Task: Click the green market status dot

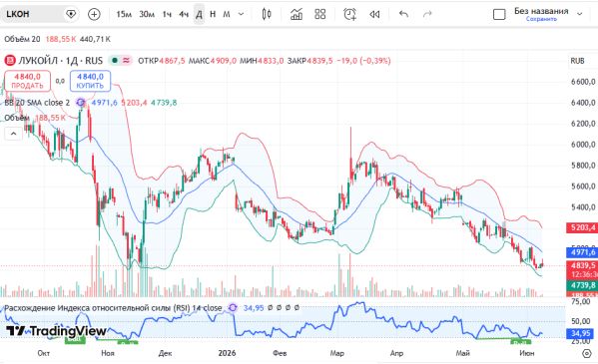Action: [115, 60]
